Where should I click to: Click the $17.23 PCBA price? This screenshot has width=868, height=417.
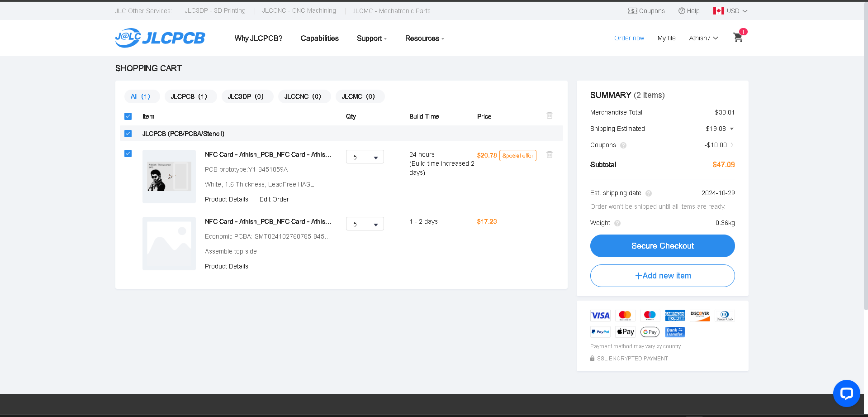[x=487, y=221]
